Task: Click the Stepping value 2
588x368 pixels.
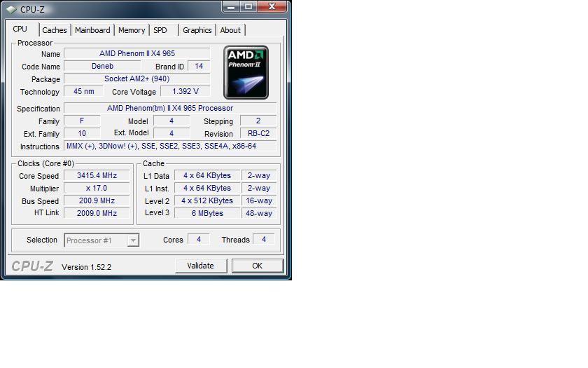Action: (258, 121)
